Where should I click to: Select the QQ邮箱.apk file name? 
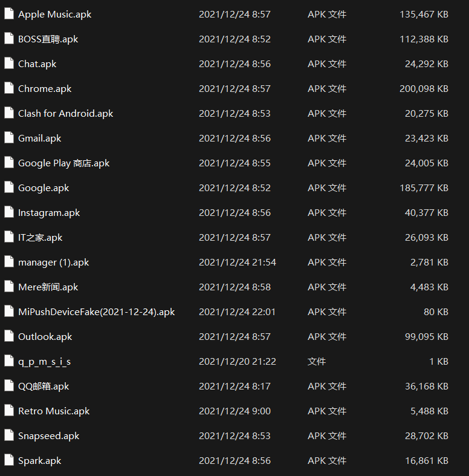(x=44, y=386)
